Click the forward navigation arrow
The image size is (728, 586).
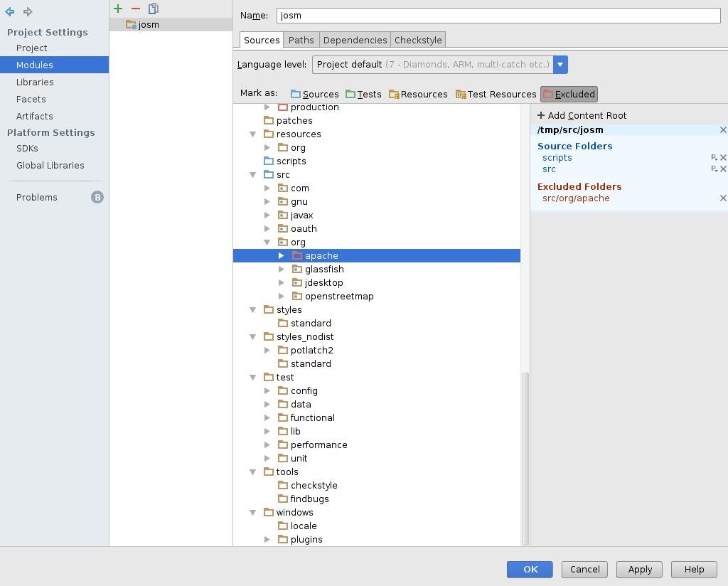tap(28, 12)
